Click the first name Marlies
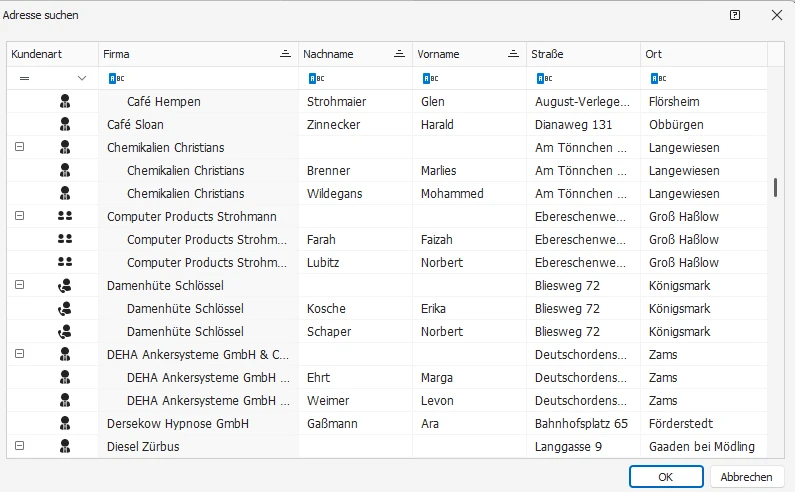 pos(439,170)
